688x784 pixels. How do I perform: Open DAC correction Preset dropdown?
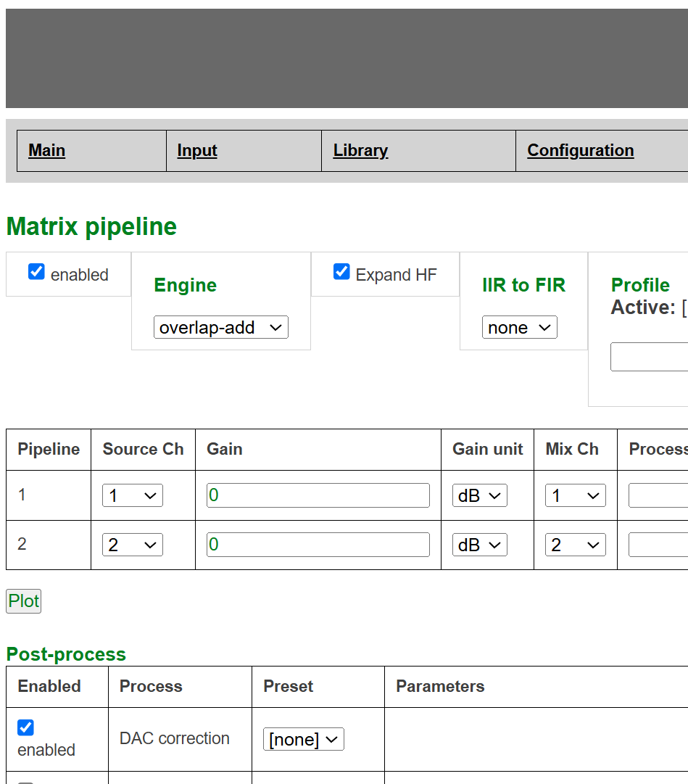point(303,739)
